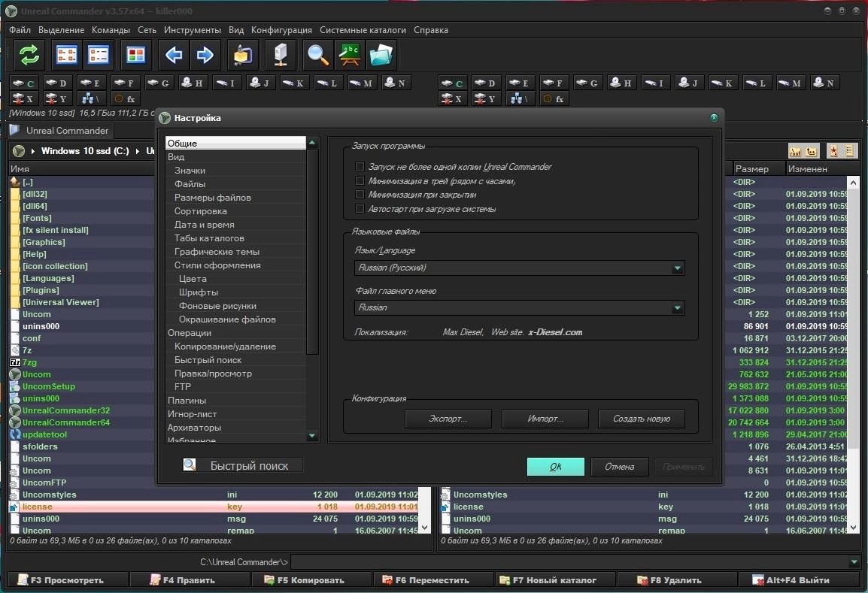This screenshot has height=593, width=868.
Task: Click the star favorites icon in right panel
Action: [833, 150]
